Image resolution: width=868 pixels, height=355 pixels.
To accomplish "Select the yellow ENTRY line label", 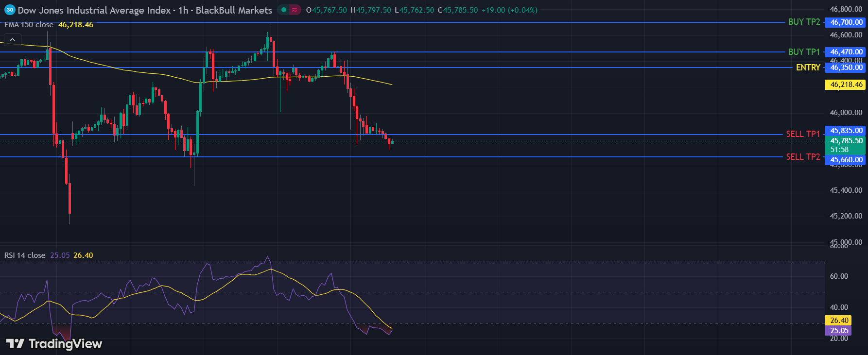I will 808,68.
